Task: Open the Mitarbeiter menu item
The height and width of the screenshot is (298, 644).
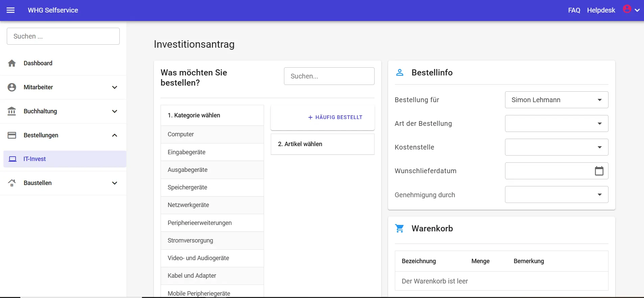Action: [63, 87]
